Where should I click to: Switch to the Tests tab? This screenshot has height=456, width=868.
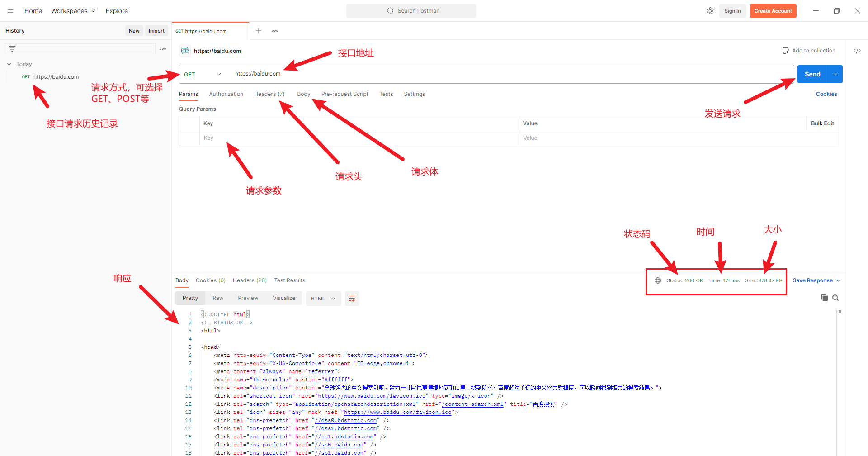(x=386, y=94)
